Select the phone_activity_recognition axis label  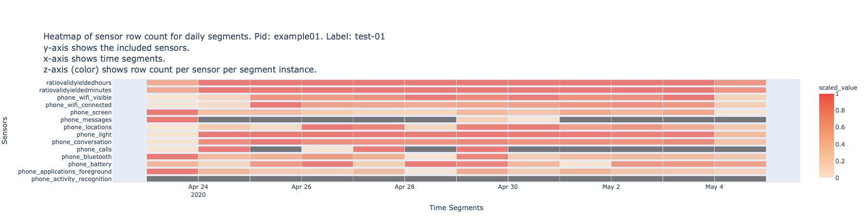tap(71, 179)
